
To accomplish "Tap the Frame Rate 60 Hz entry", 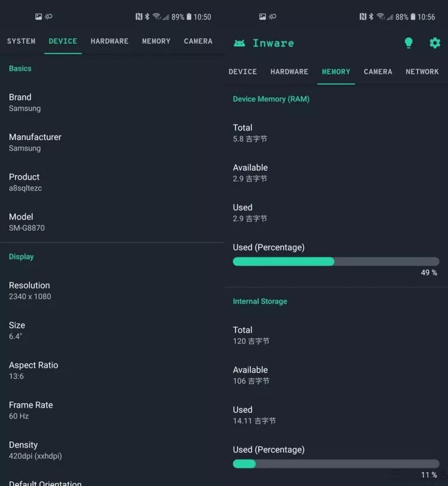I will [x=31, y=410].
